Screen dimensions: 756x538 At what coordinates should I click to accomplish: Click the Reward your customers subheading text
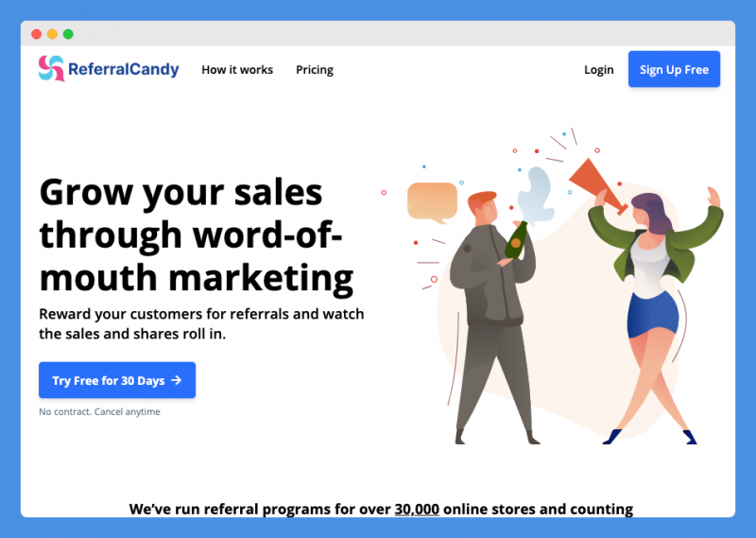(x=201, y=323)
